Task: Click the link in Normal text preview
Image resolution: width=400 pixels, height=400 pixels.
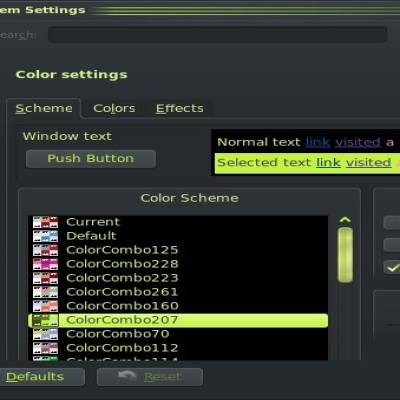Action: pyautogui.click(x=318, y=142)
